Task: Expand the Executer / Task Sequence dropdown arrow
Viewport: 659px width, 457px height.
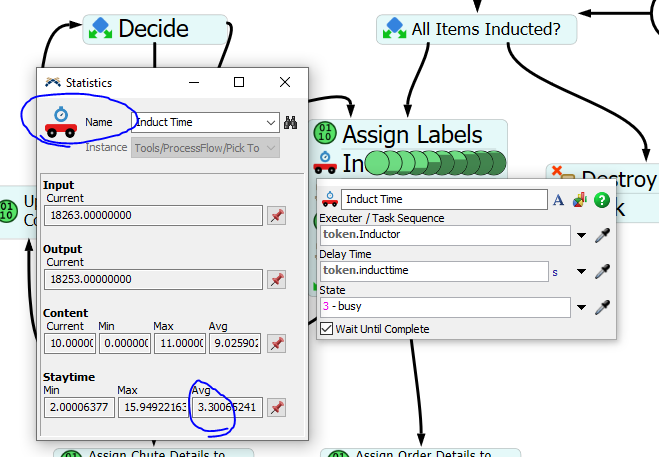Action: [581, 236]
